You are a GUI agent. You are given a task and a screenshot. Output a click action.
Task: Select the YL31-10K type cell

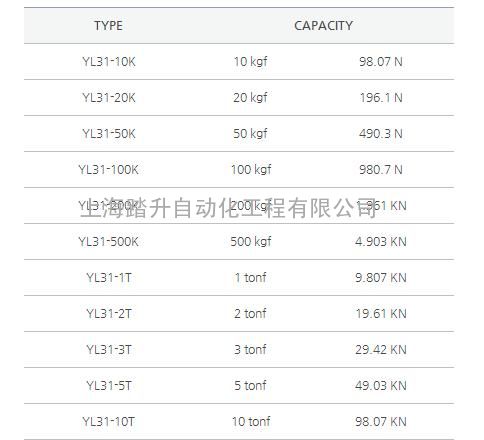coord(109,62)
